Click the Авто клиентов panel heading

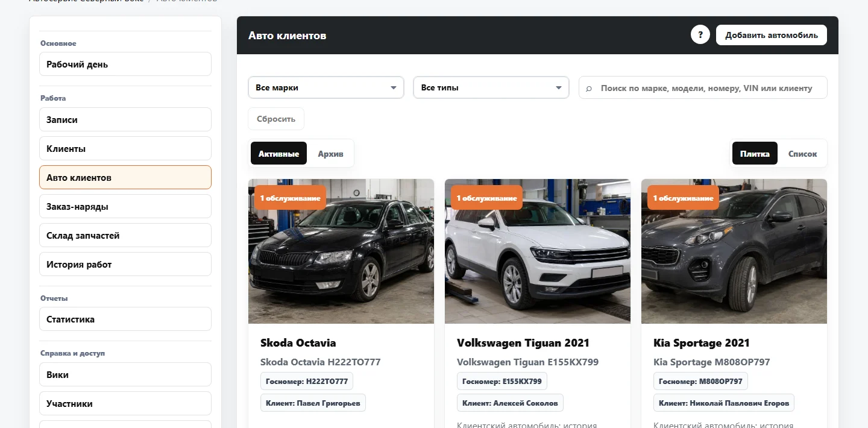[288, 36]
